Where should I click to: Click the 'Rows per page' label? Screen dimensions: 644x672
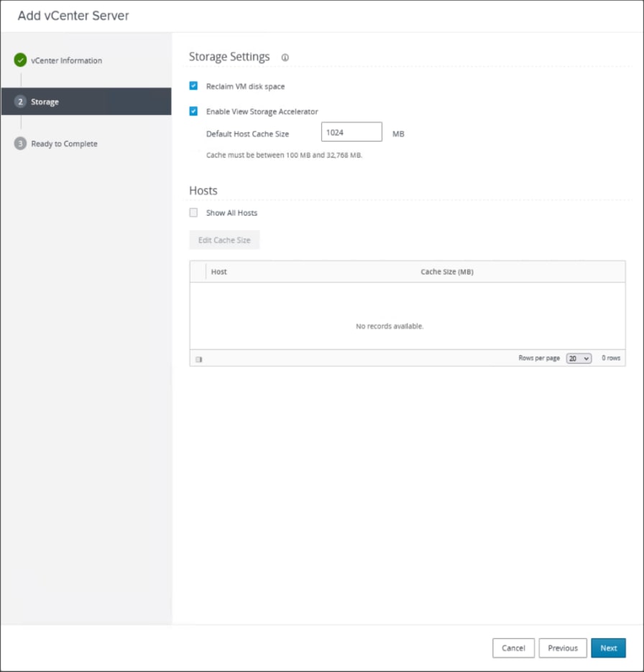point(539,358)
